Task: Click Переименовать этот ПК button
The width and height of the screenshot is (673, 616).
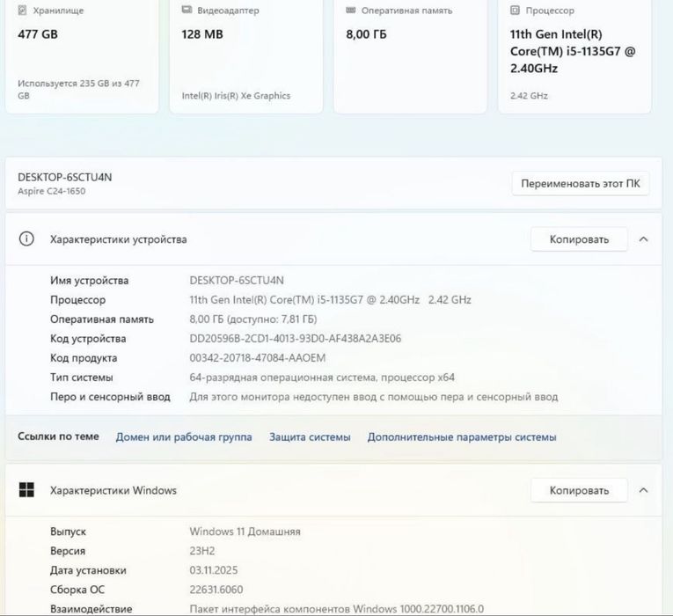Action: point(581,184)
